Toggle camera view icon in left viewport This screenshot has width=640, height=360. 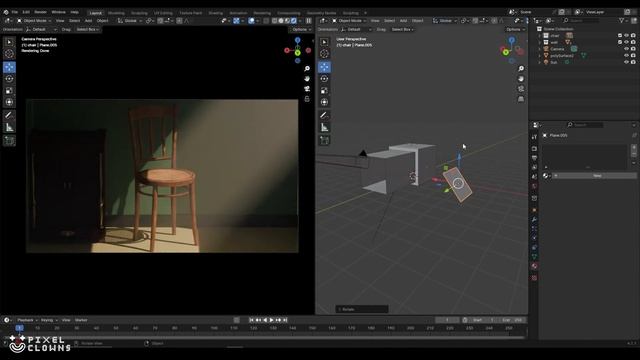307,89
